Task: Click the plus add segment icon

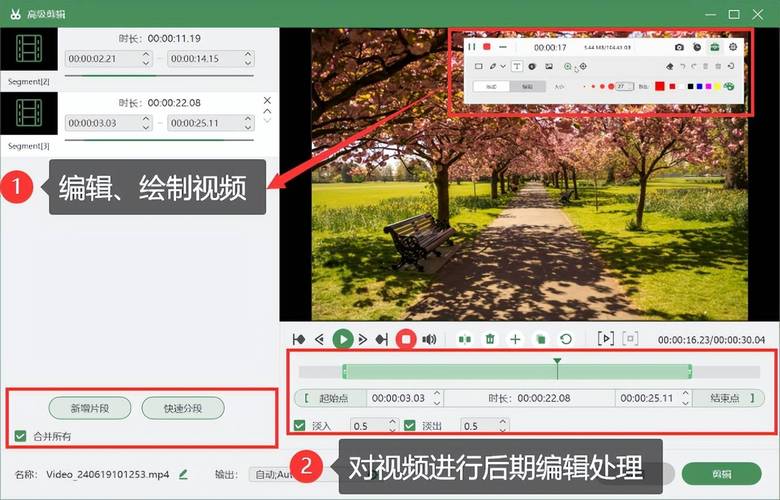Action: pos(515,339)
